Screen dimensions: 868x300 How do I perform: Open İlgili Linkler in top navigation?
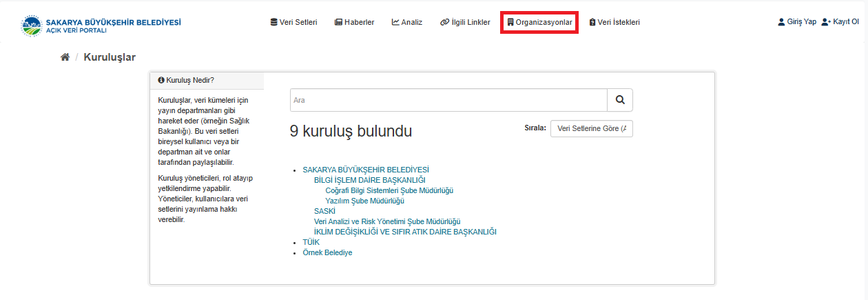point(465,22)
